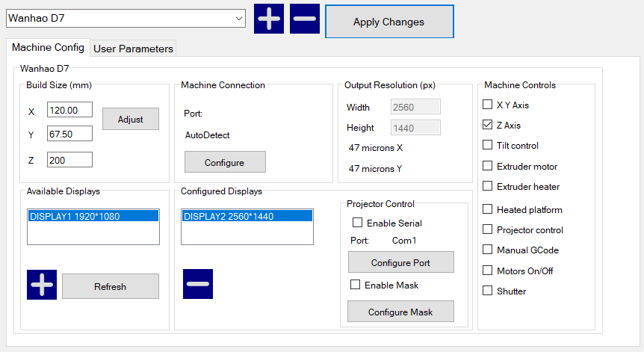Click the 47 microns Y label
Screen dimensions: 644x352
(375, 169)
